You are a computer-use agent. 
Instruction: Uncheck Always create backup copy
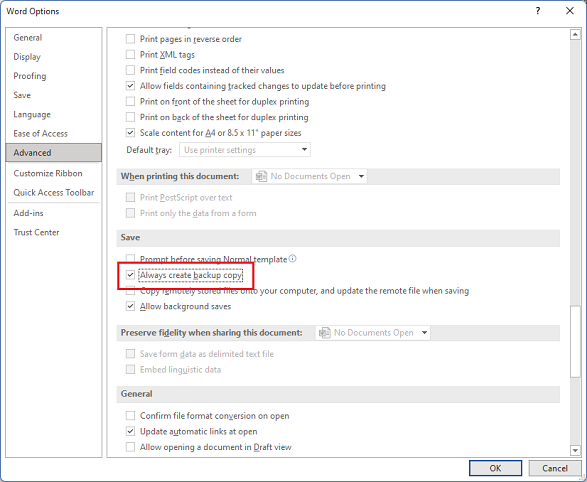(130, 275)
